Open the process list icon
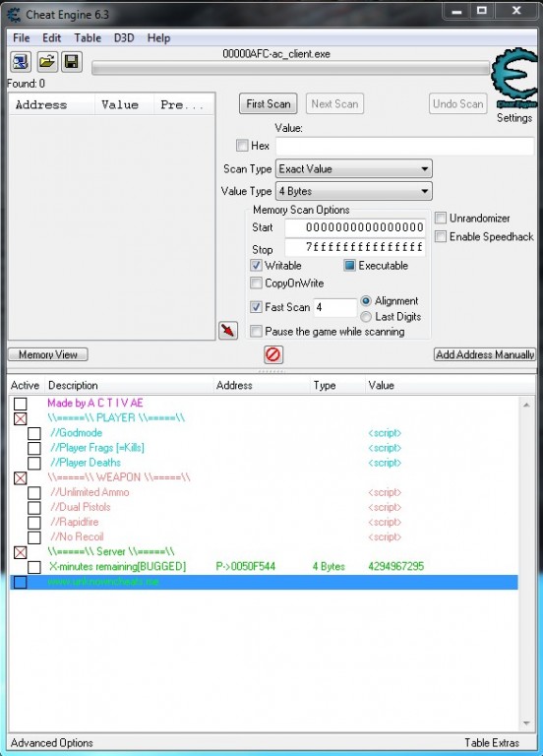Viewport: 543px width, 756px height. [x=21, y=62]
